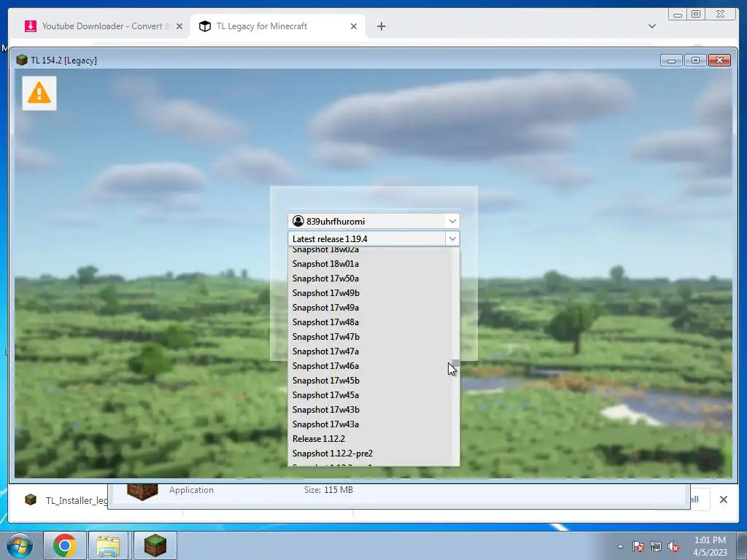Select Release 1.12.2 version

pyautogui.click(x=369, y=439)
